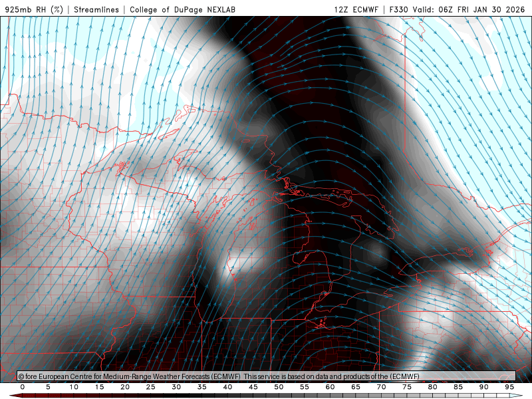
Task: Click the "50" value on the color scale
Action: (x=279, y=387)
